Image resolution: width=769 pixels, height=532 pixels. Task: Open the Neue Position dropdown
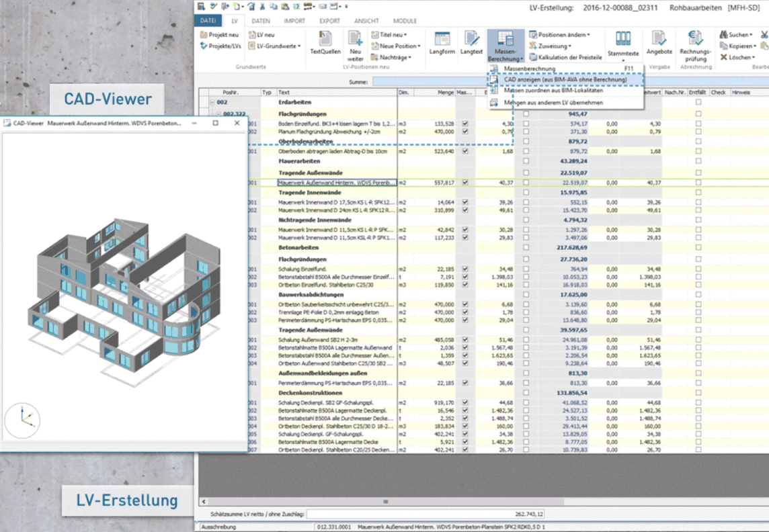396,46
